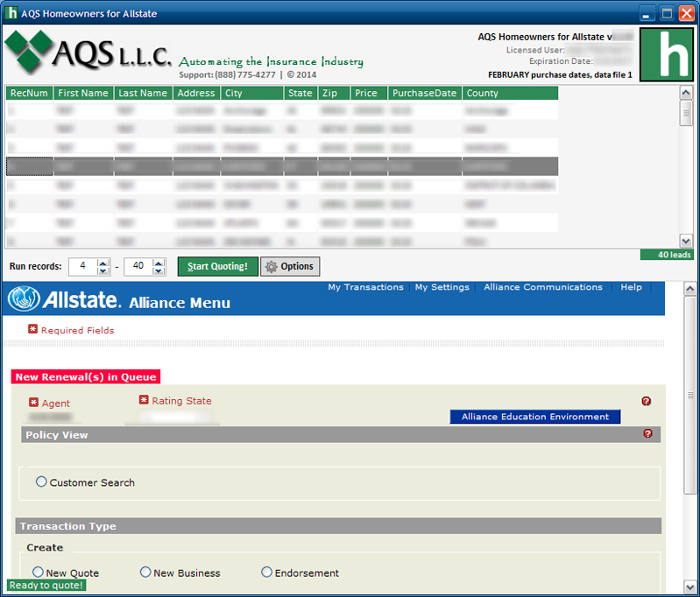Click the leads table scroll up arrow
Viewport: 700px width, 597px height.
coord(686,93)
